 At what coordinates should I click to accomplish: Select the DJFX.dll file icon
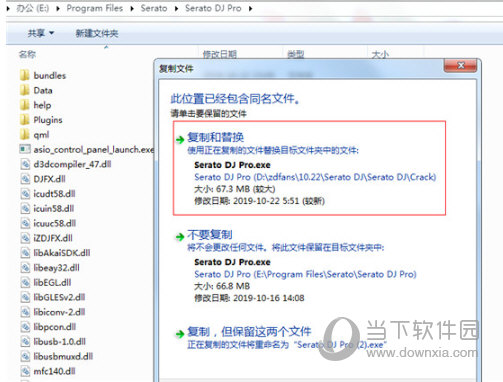click(25, 179)
